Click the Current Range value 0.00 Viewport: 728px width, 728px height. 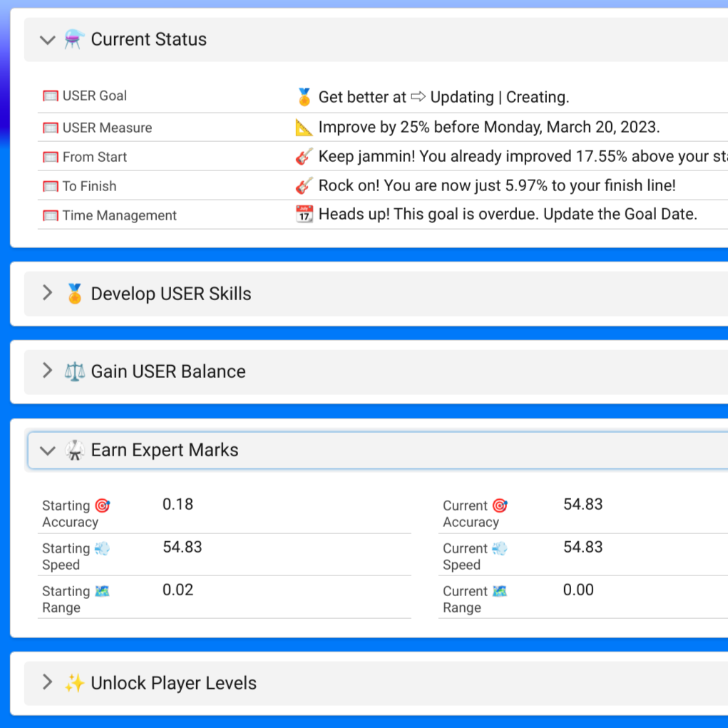tap(578, 590)
